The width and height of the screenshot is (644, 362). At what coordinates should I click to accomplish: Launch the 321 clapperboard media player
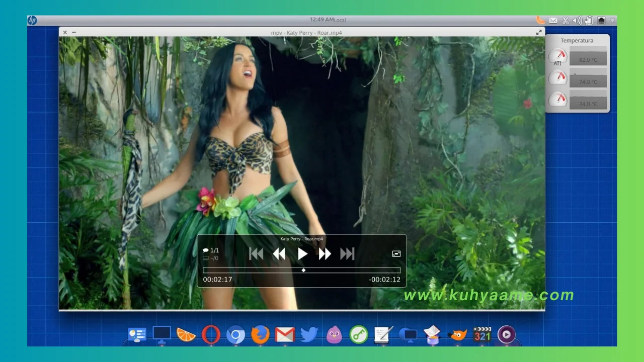click(x=482, y=335)
